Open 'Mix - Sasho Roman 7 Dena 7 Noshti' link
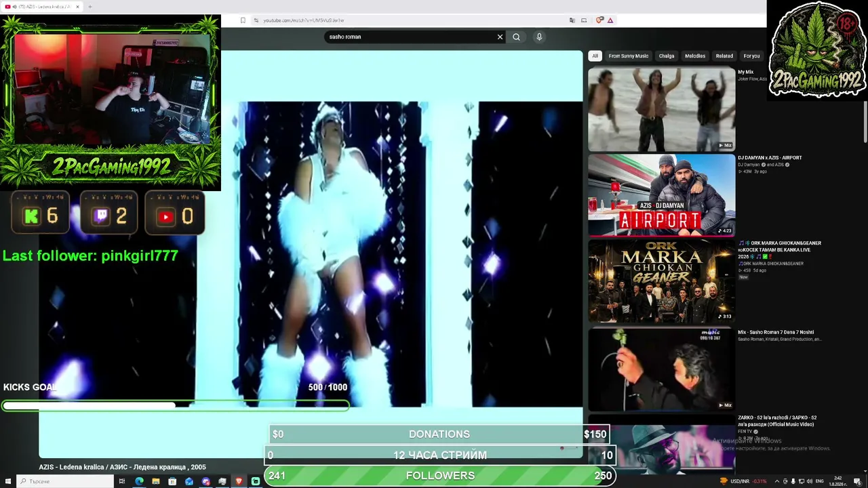Viewport: 868px width, 488px height. [x=776, y=332]
